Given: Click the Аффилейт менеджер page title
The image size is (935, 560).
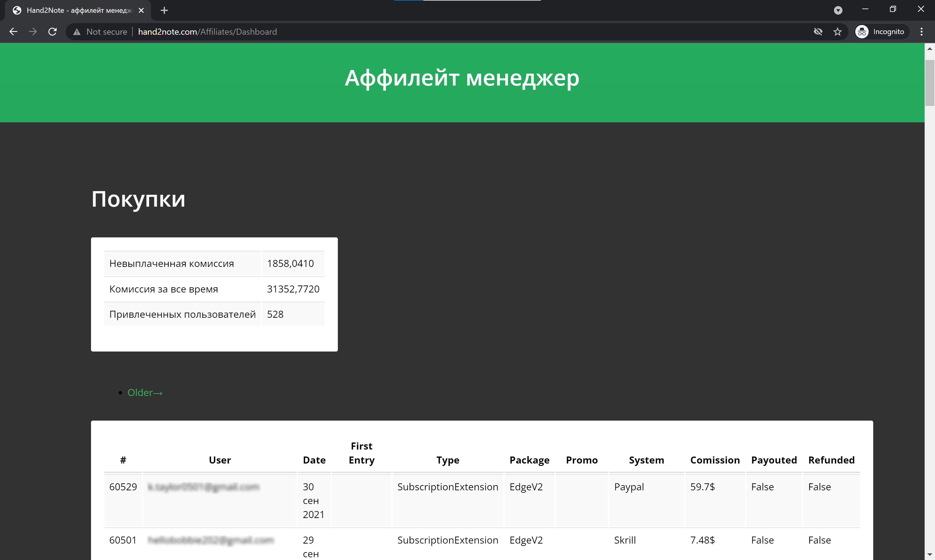Looking at the screenshot, I should click(462, 78).
